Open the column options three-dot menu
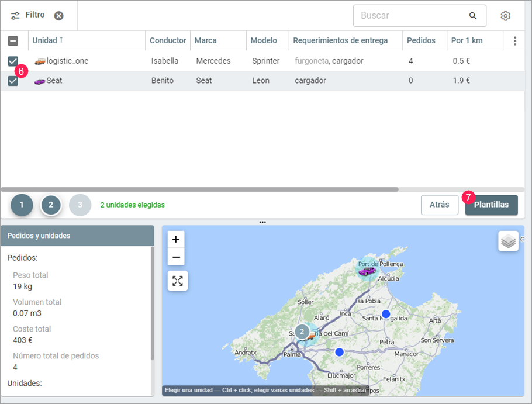Screen dimensions: 532x404 coord(515,41)
